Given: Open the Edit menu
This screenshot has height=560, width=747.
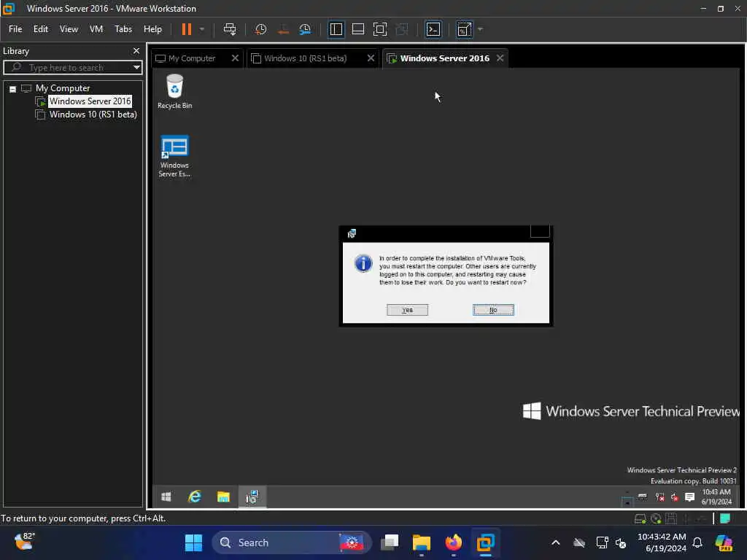Looking at the screenshot, I should coord(41,29).
